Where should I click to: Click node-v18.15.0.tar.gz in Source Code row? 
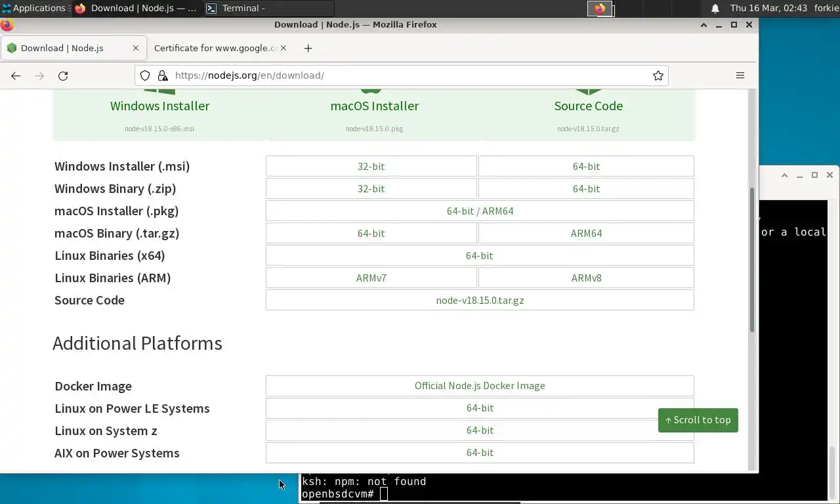[480, 300]
